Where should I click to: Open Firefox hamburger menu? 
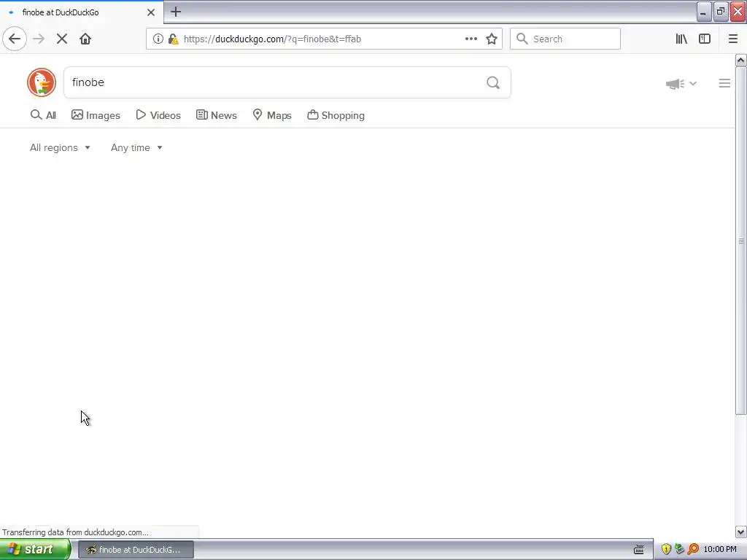tap(733, 39)
